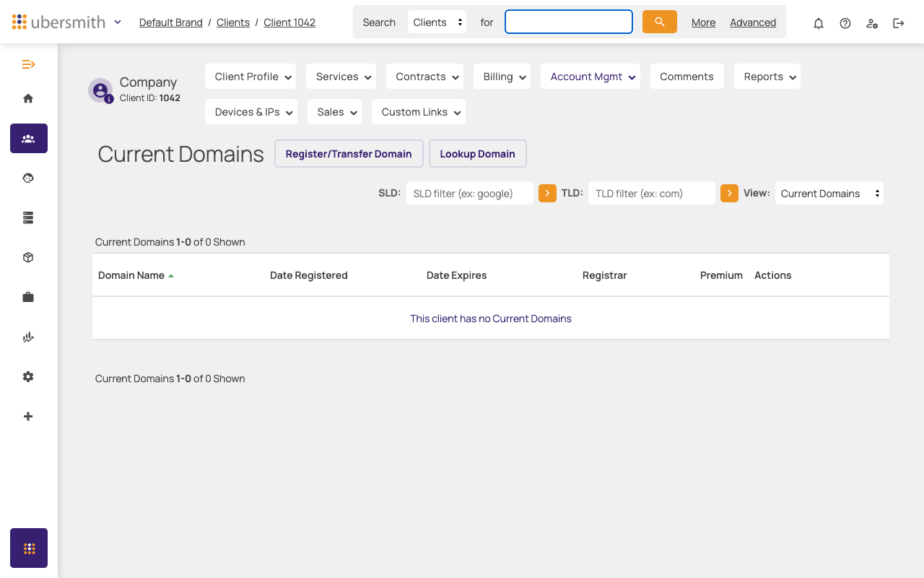Image resolution: width=924 pixels, height=578 pixels.
Task: Open the Clients sidebar icon
Action: pos(28,138)
